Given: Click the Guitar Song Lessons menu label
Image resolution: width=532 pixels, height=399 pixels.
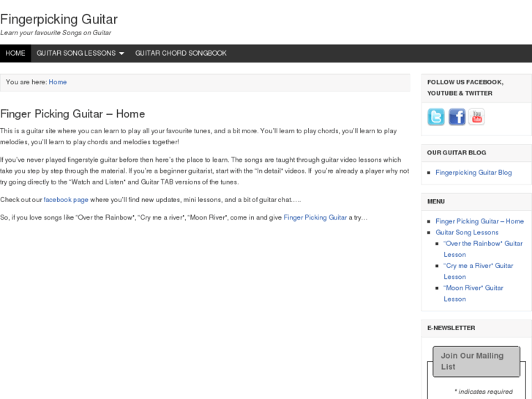Looking at the screenshot, I should pyautogui.click(x=76, y=53).
